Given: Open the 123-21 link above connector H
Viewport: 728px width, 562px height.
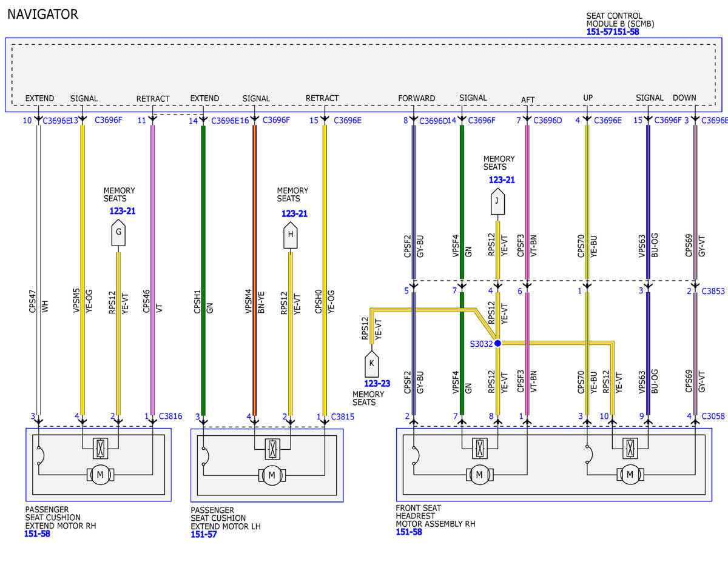Looking at the screenshot, I should (x=294, y=213).
